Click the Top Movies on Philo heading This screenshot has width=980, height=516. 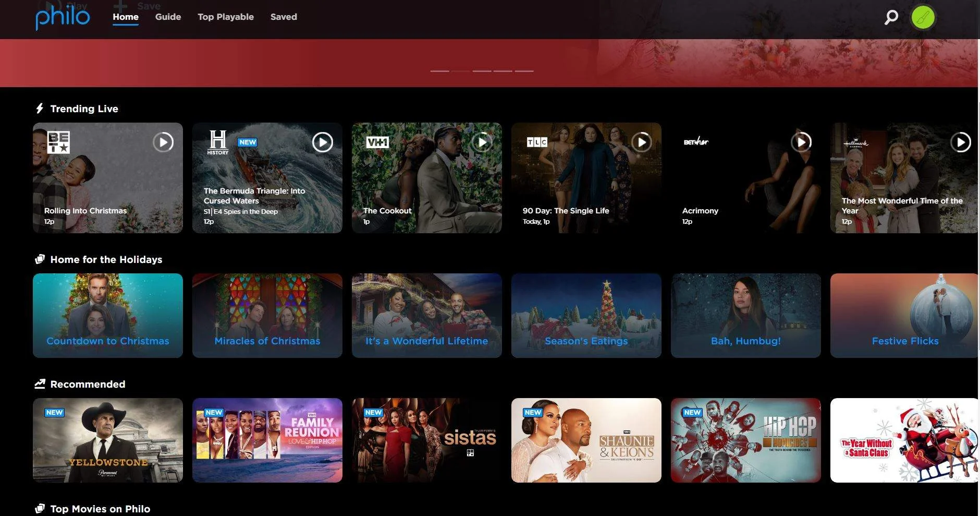coord(100,509)
